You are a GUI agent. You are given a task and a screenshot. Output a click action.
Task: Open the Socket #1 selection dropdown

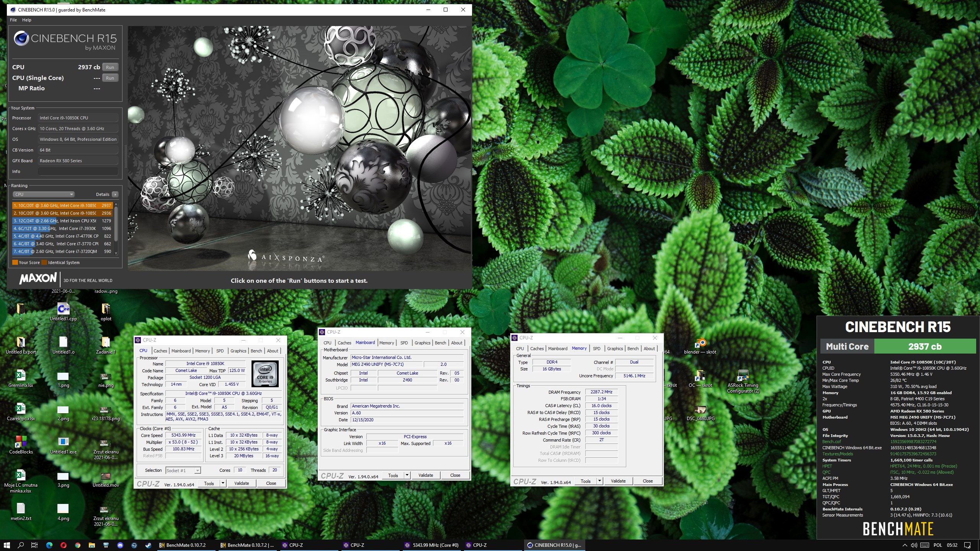(183, 471)
